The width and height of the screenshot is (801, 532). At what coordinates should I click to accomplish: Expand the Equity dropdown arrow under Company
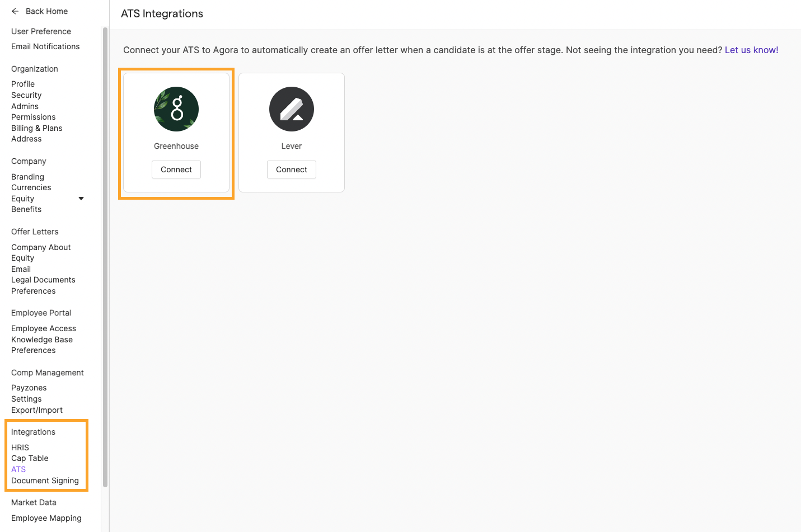81,199
